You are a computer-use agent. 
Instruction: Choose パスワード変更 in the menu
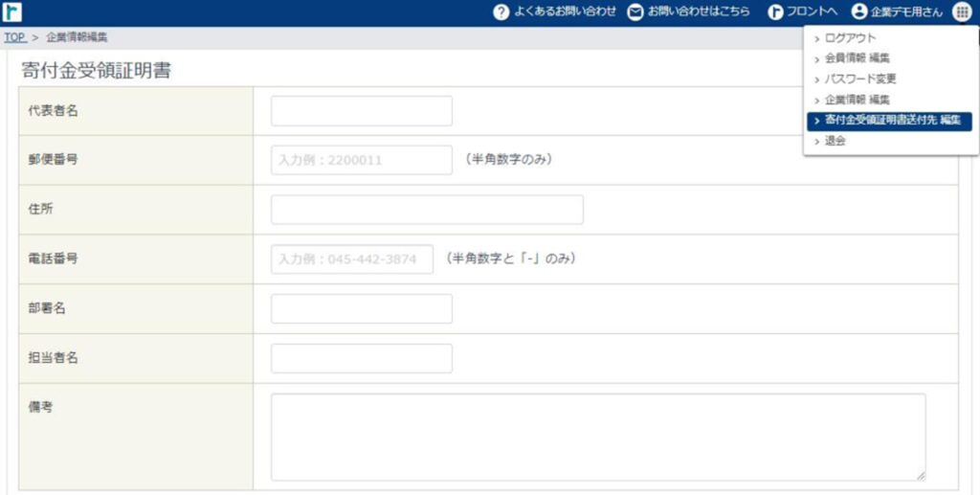859,79
